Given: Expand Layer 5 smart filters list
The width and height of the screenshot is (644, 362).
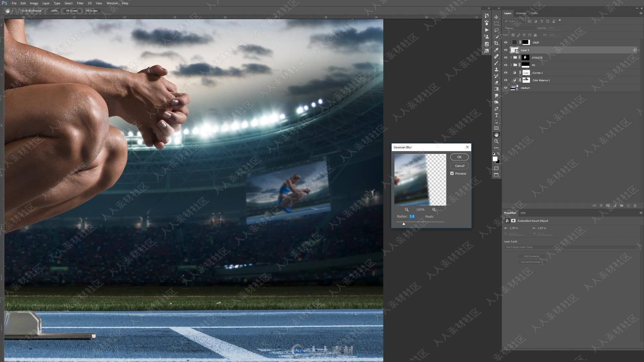Looking at the screenshot, I should [x=639, y=50].
